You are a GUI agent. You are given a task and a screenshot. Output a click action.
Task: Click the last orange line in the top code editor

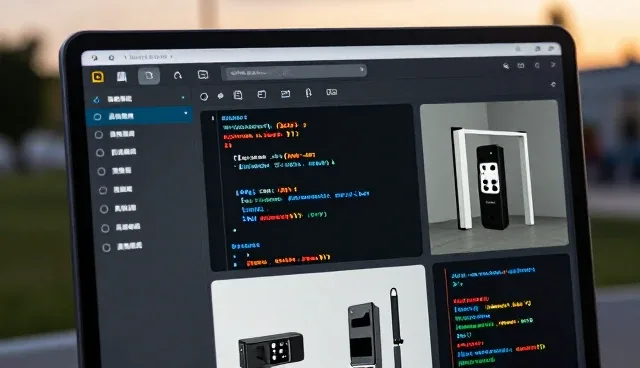click(288, 259)
